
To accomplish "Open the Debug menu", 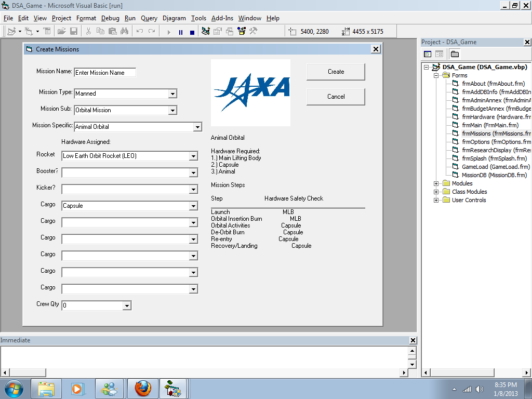I will [110, 18].
